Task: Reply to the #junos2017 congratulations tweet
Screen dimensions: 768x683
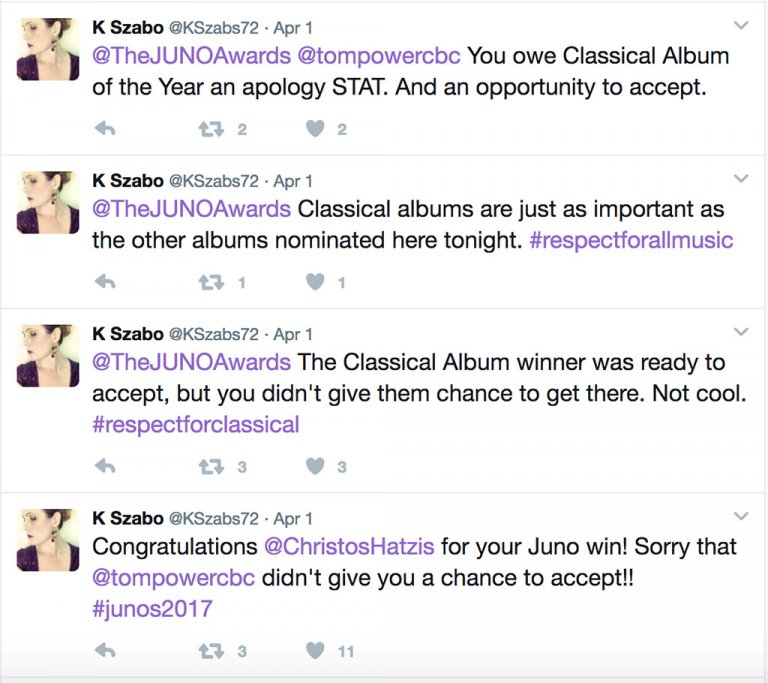Action: tap(104, 651)
